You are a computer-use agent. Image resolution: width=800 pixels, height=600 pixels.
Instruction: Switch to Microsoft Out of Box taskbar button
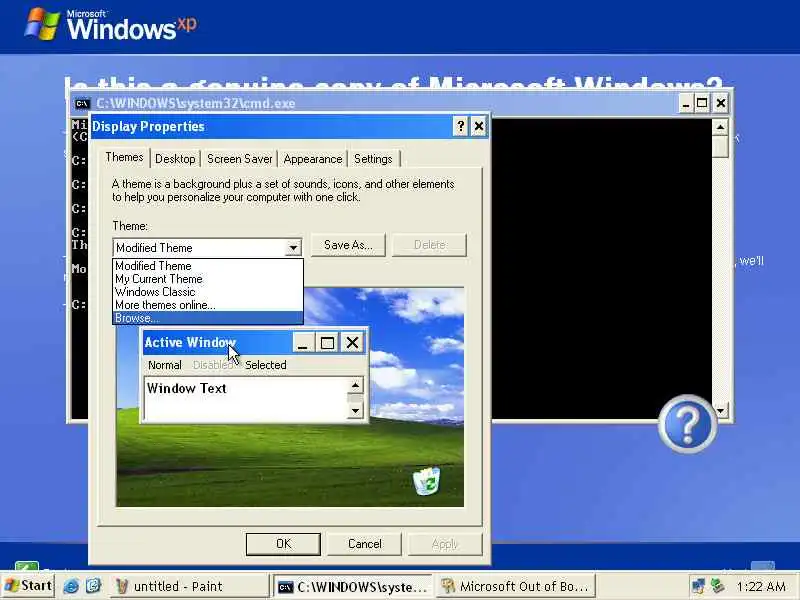(515, 586)
